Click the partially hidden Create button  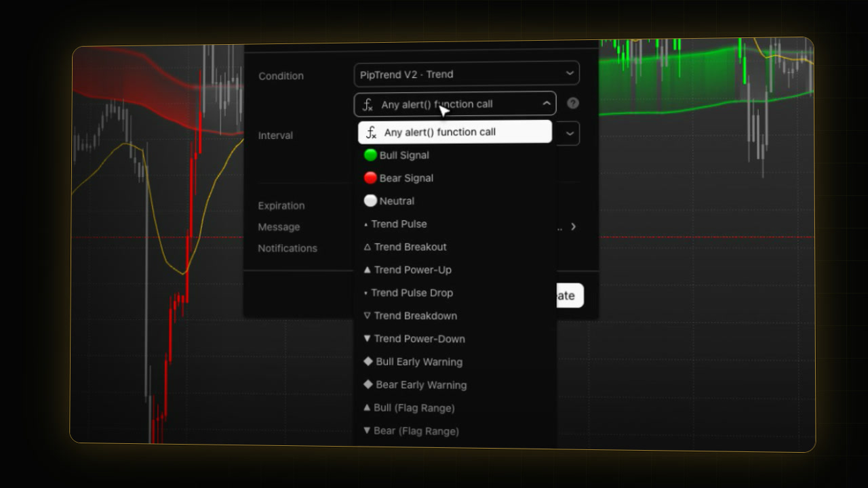pyautogui.click(x=570, y=296)
